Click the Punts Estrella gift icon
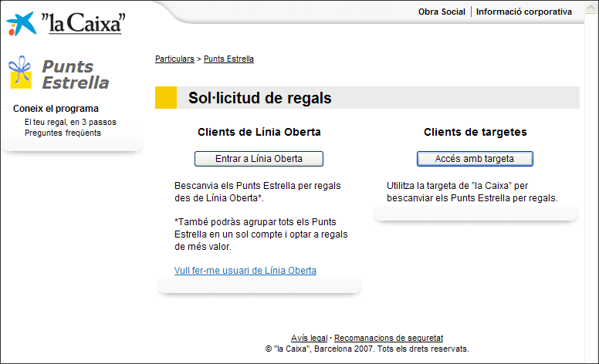Screen dimensions: 599x364 [x=20, y=72]
